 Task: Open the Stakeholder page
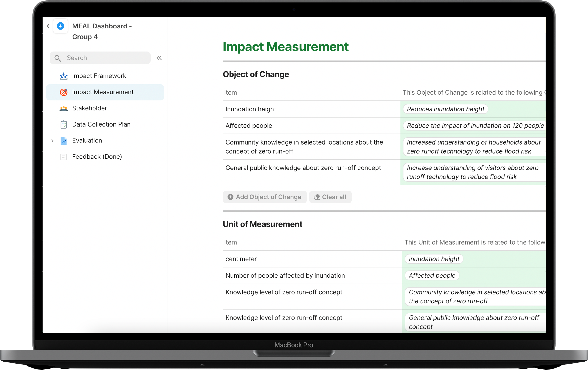pyautogui.click(x=89, y=108)
